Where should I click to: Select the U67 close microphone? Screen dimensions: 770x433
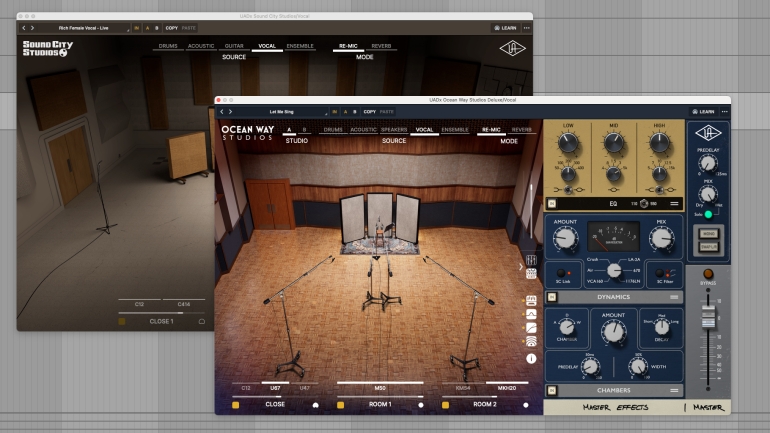point(275,388)
